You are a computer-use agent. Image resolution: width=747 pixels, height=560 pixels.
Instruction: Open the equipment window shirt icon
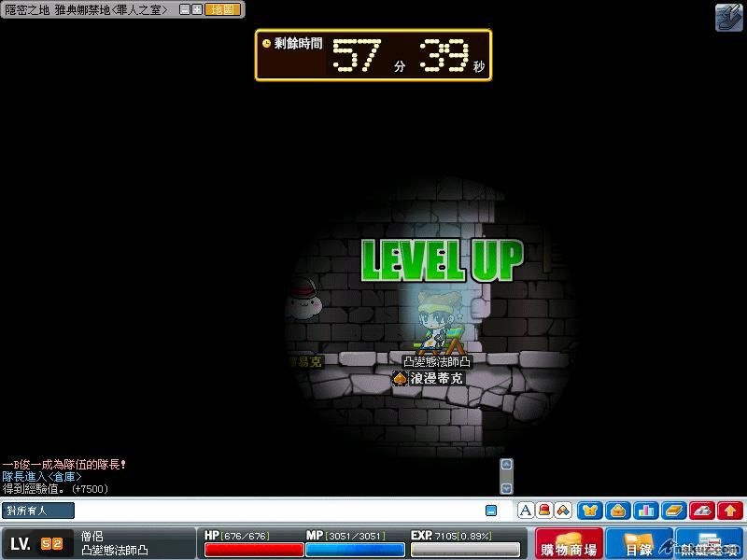[x=590, y=511]
